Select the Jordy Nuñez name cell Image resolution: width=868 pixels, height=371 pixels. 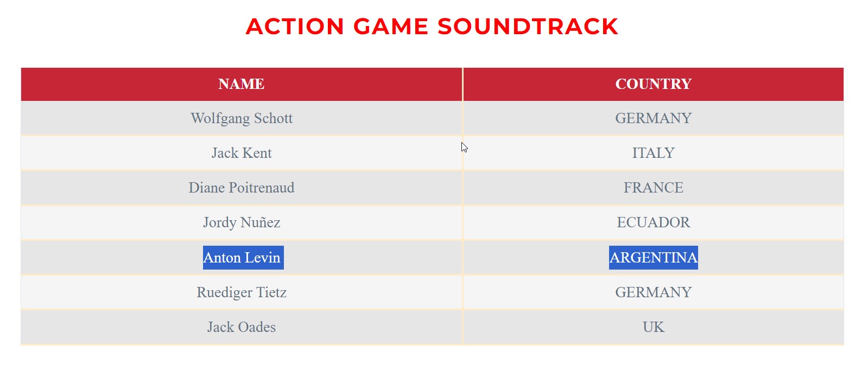point(242,222)
